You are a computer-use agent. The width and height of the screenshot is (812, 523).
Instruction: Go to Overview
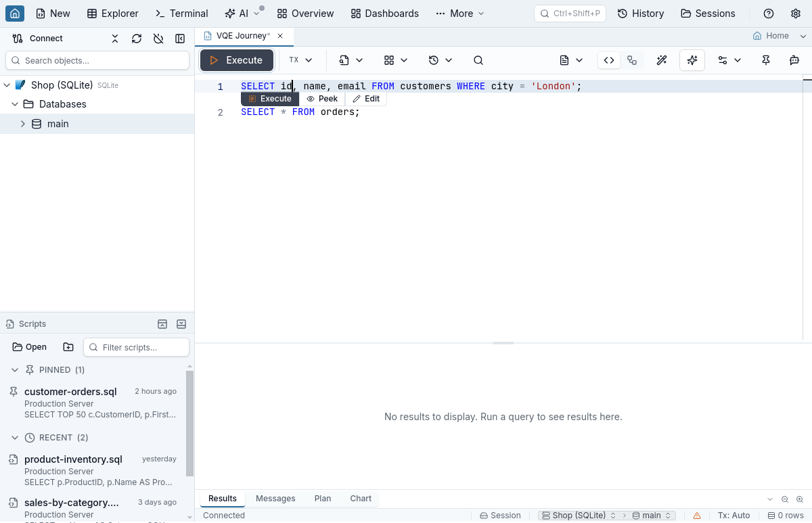coord(305,14)
